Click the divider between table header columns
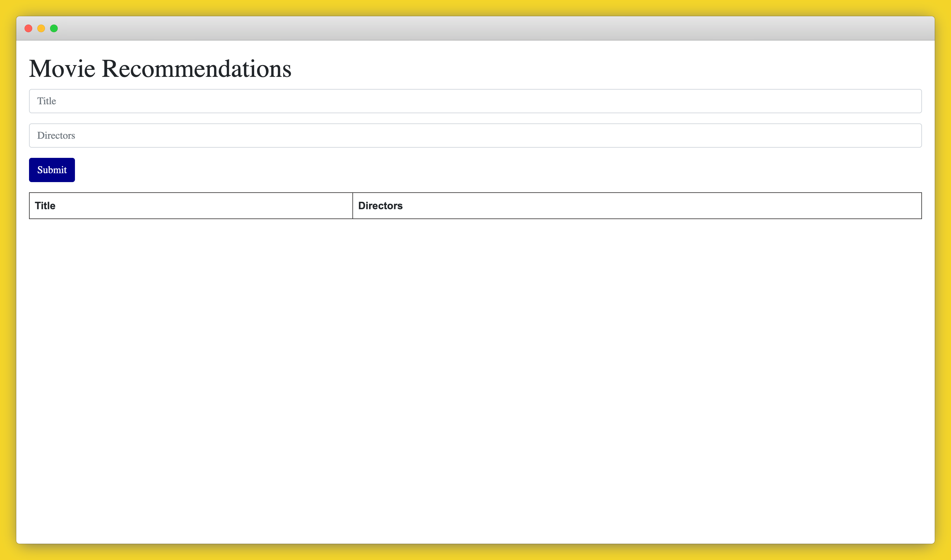This screenshot has width=951, height=560. tap(352, 206)
